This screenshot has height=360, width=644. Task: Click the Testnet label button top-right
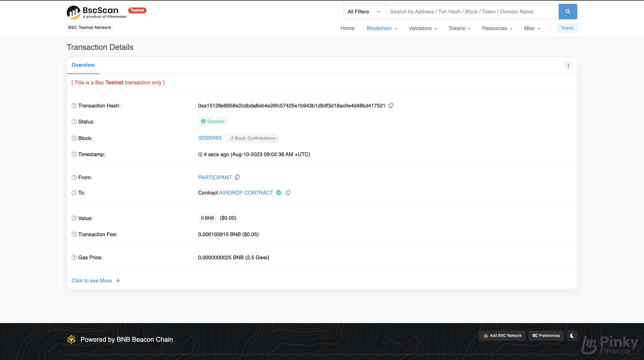(567, 28)
